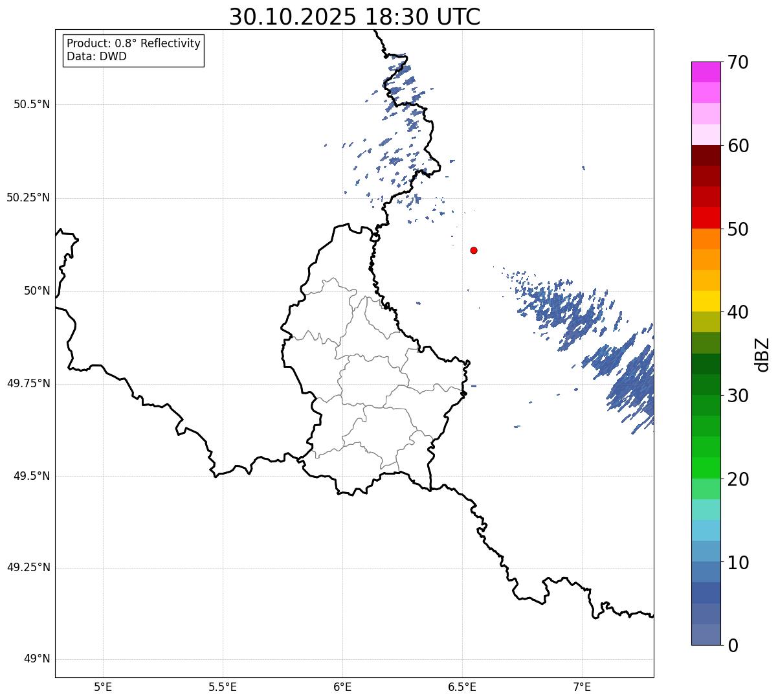This screenshot has height=700, width=778.
Task: Click the 'Data: DWD' legend text
Action: pos(96,56)
